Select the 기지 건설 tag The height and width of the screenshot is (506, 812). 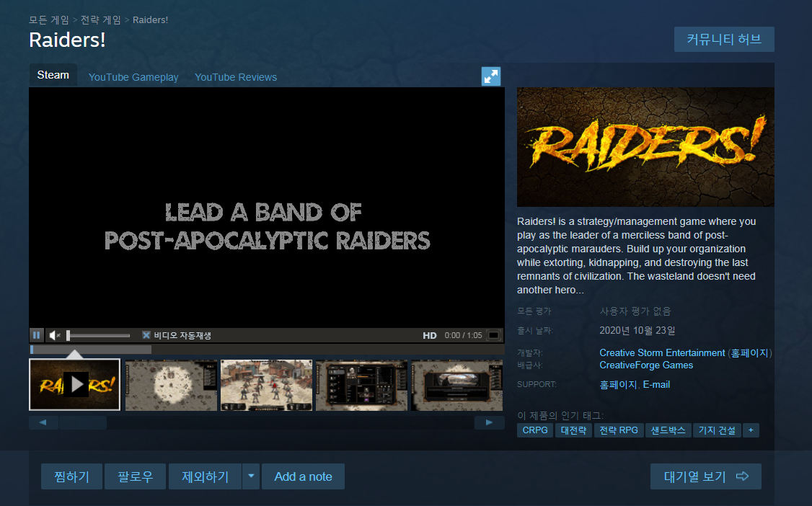click(717, 430)
